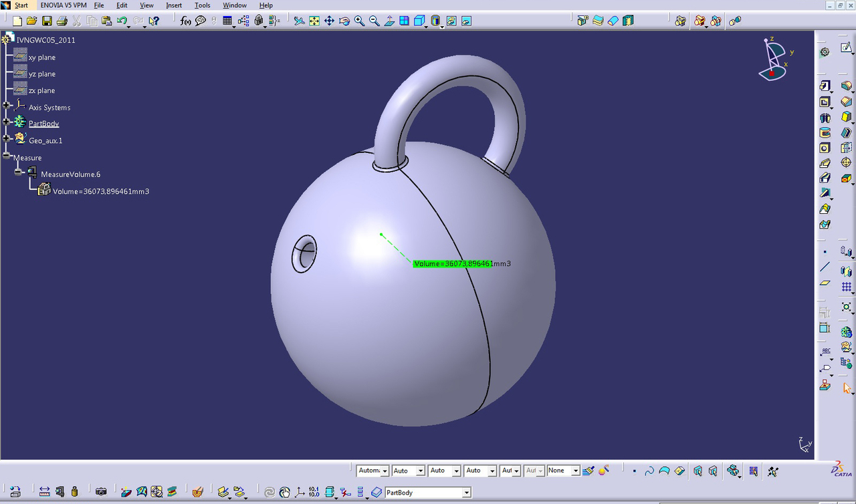Click the Paste clipboard icon
Viewport: 856px width, 504px height.
[106, 21]
